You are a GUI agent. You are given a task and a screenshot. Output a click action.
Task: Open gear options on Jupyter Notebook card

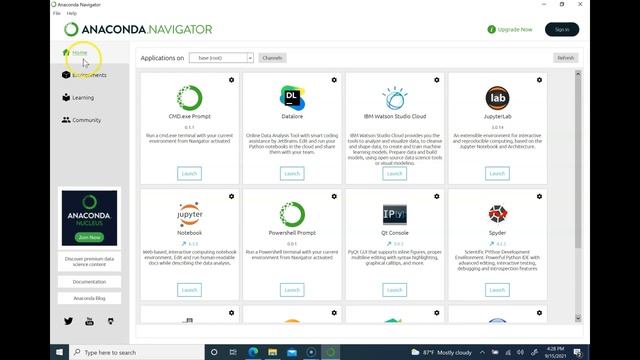[x=231, y=196]
